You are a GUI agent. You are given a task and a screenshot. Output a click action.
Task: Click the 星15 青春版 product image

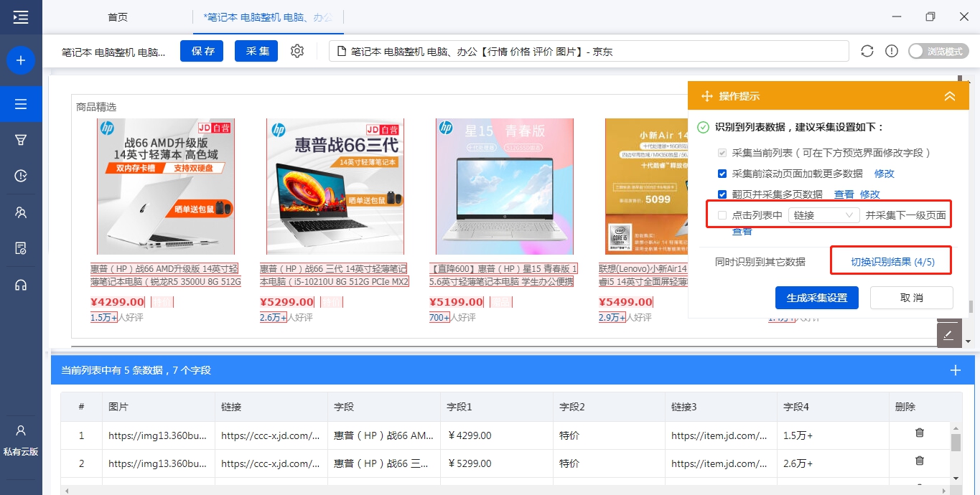point(505,187)
